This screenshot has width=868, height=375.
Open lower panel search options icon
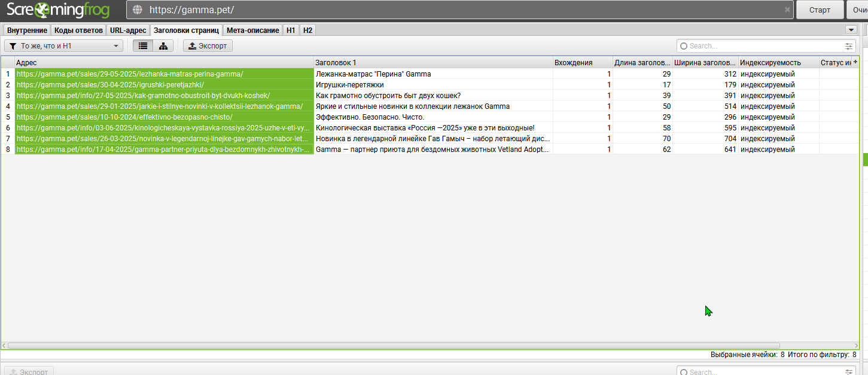tap(848, 372)
